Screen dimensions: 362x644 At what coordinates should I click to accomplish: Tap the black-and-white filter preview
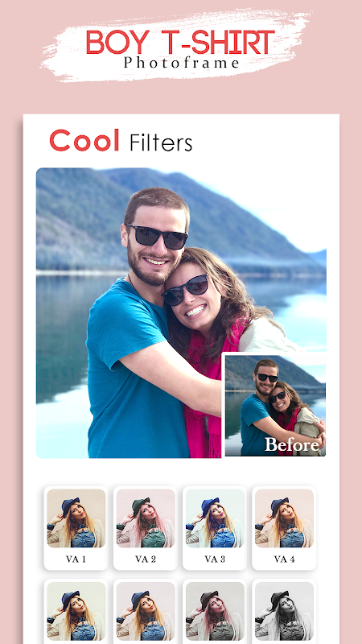click(x=284, y=611)
